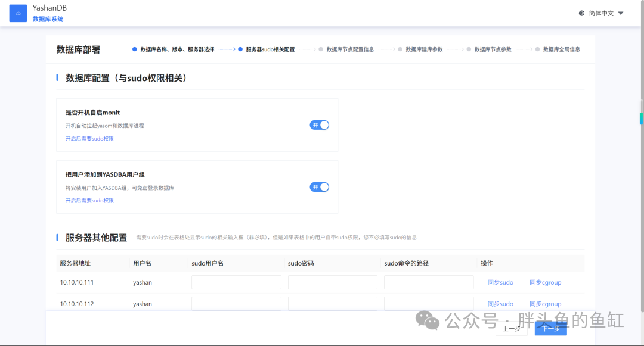Click the 数据库系统 header link
Viewport: 644px width, 346px height.
[48, 19]
